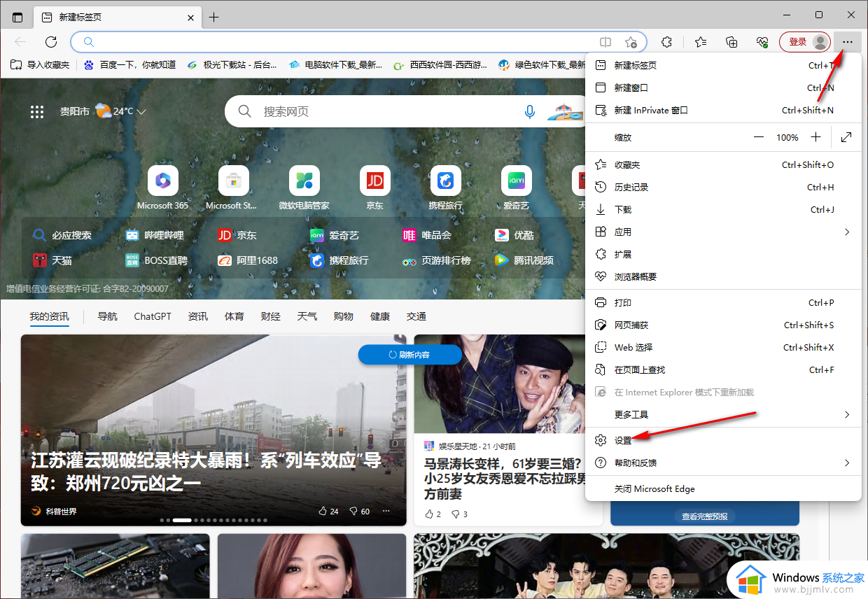The image size is (868, 599).
Task: Click the Refresh page icon
Action: tap(50, 42)
